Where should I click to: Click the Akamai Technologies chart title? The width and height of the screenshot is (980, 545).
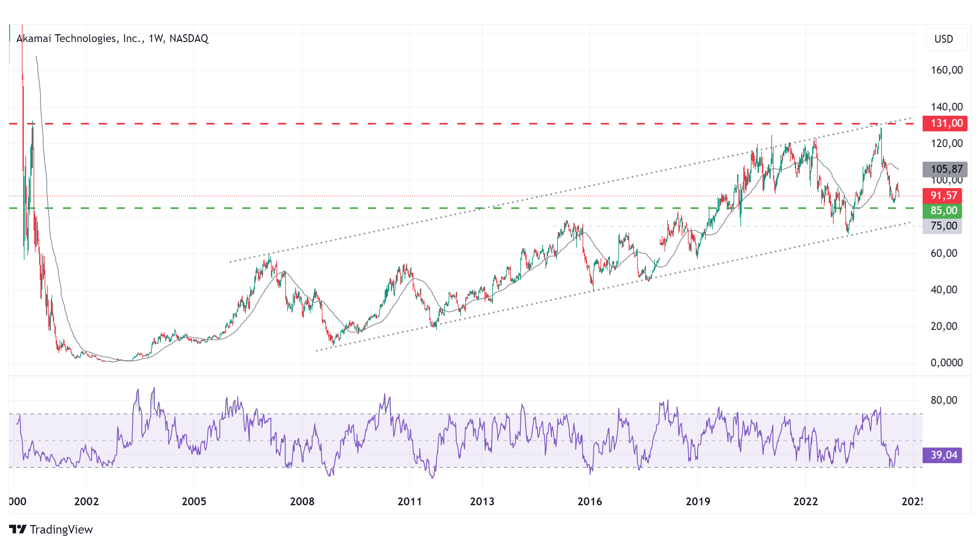pyautogui.click(x=112, y=38)
